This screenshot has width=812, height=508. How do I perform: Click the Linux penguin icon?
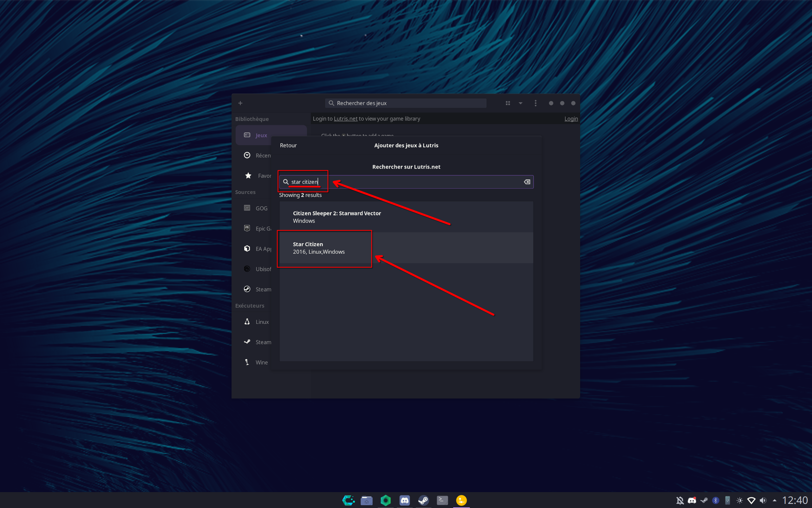click(247, 322)
